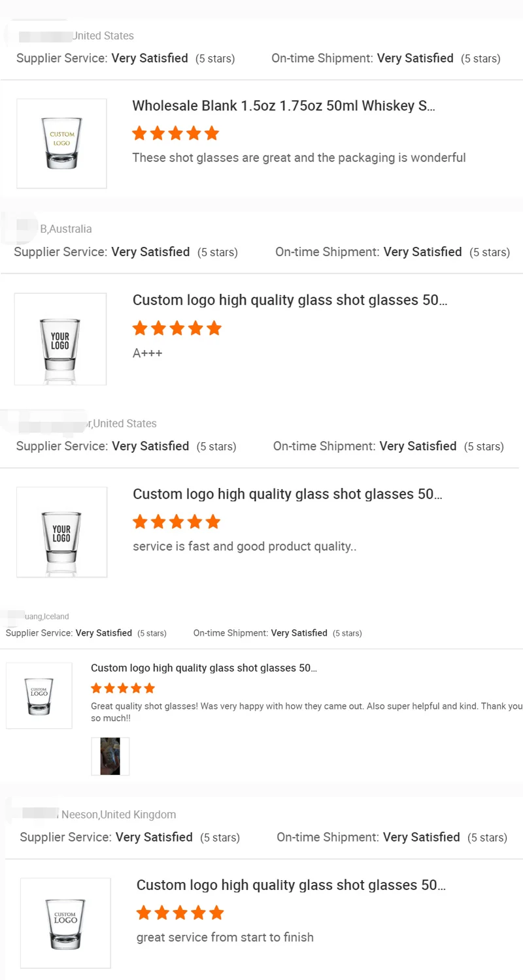Click the fourth star under the Wholesale Blank review
Screen dimensions: 523x980
point(194,133)
